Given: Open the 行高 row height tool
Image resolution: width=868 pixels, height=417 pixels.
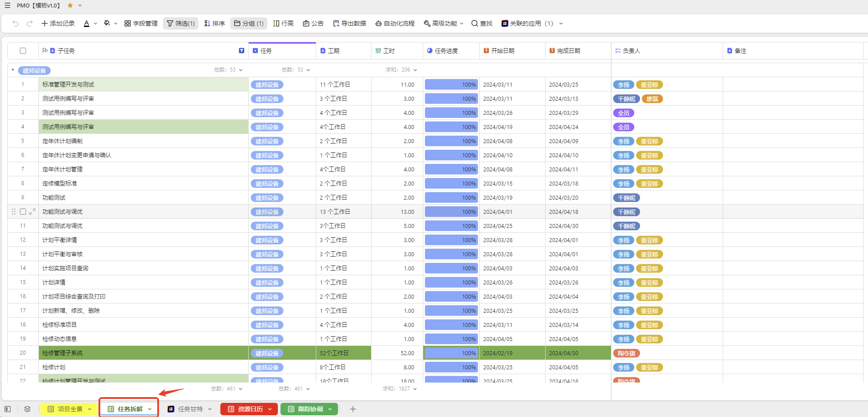Looking at the screenshot, I should click(x=283, y=23).
